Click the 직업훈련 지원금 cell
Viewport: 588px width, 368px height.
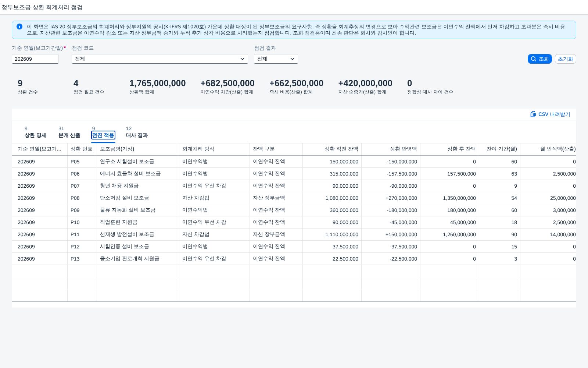138,222
